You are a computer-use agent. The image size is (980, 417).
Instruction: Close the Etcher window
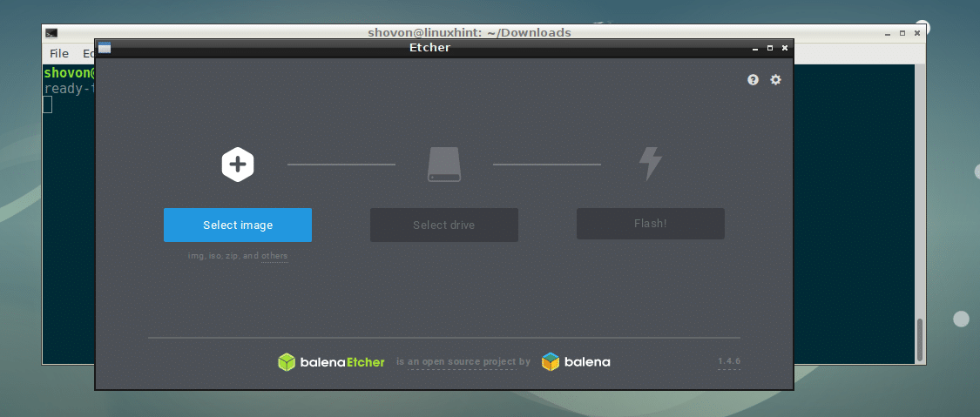[x=785, y=48]
